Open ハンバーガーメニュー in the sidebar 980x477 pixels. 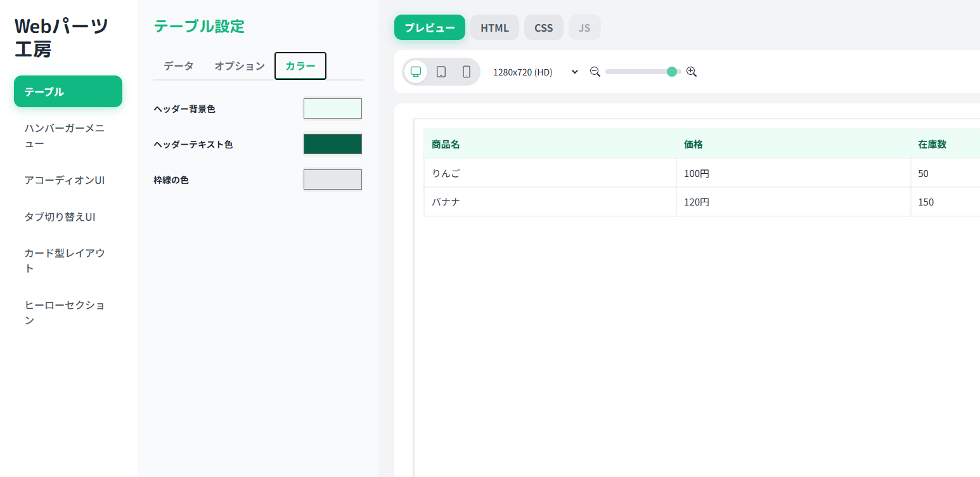click(65, 136)
